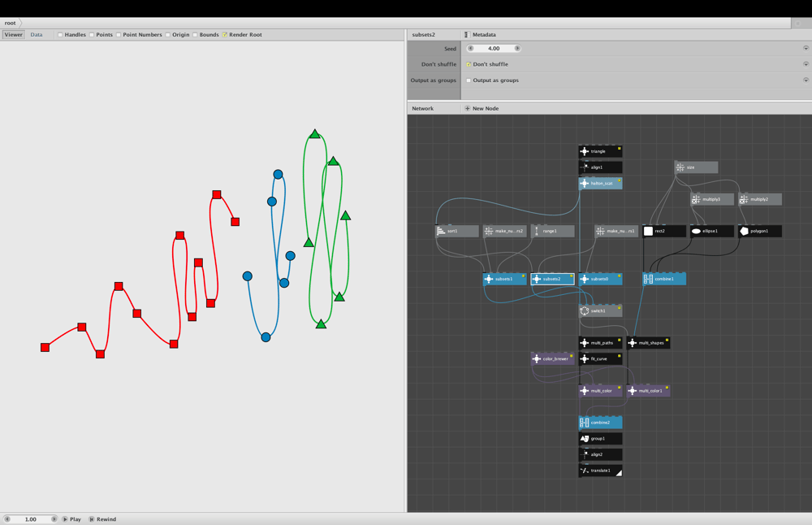This screenshot has height=525, width=812.
Task: Select the combine1 node
Action: 664,279
